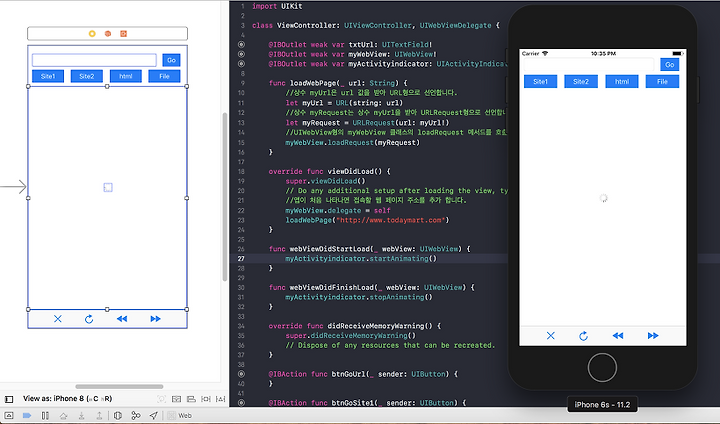Tap the Fast Forward icon in the simulator toolbar

pos(652,336)
